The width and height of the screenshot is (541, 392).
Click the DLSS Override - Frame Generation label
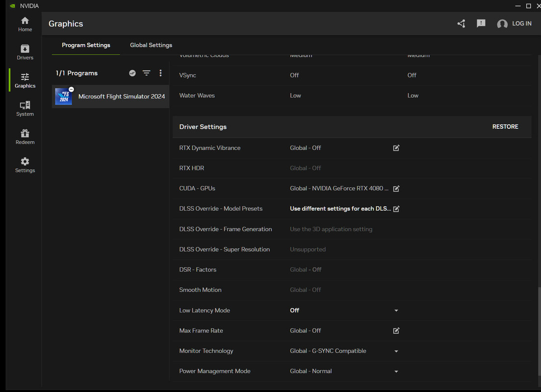coord(225,229)
